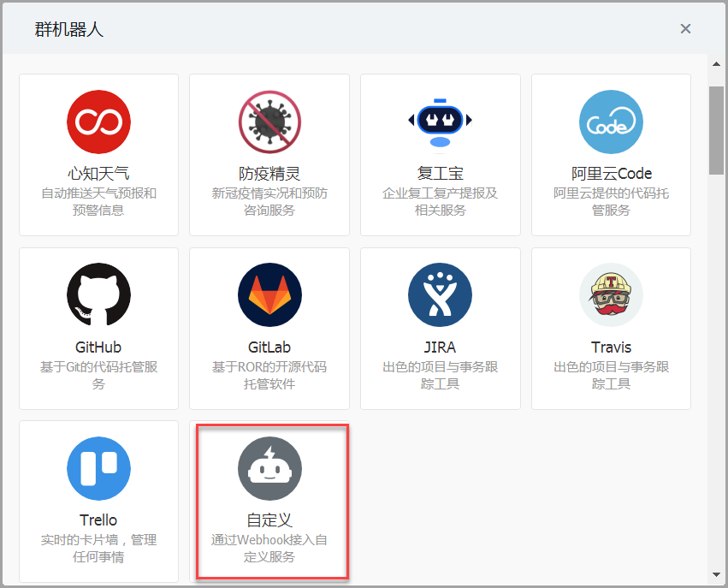
Task: Click description 阿里云提供的代码托管服务
Action: pos(611,202)
